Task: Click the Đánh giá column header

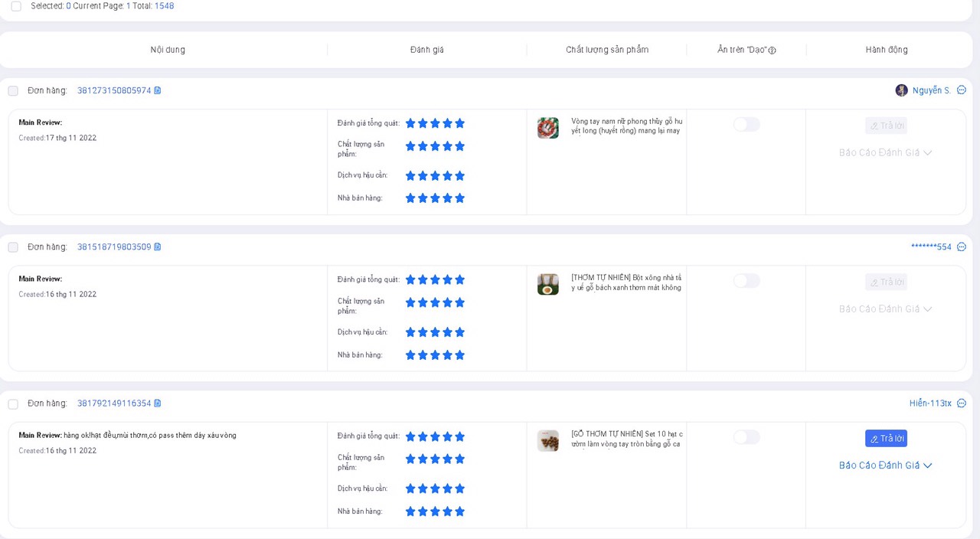Action: [426, 50]
